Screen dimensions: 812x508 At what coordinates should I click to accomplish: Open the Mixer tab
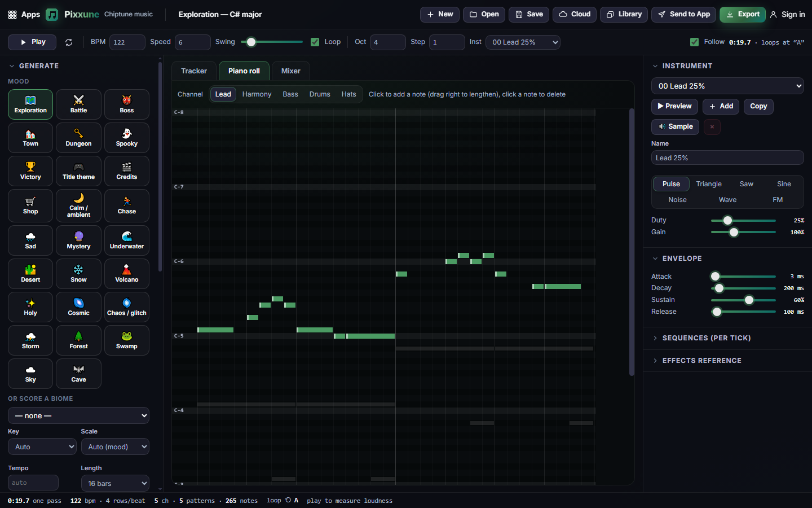coord(291,71)
